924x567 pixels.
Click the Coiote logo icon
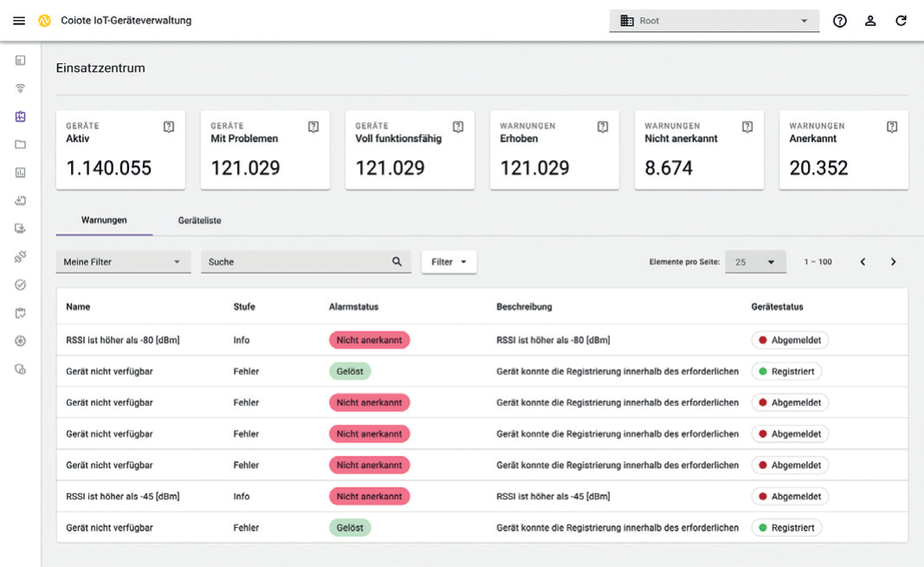click(x=45, y=21)
